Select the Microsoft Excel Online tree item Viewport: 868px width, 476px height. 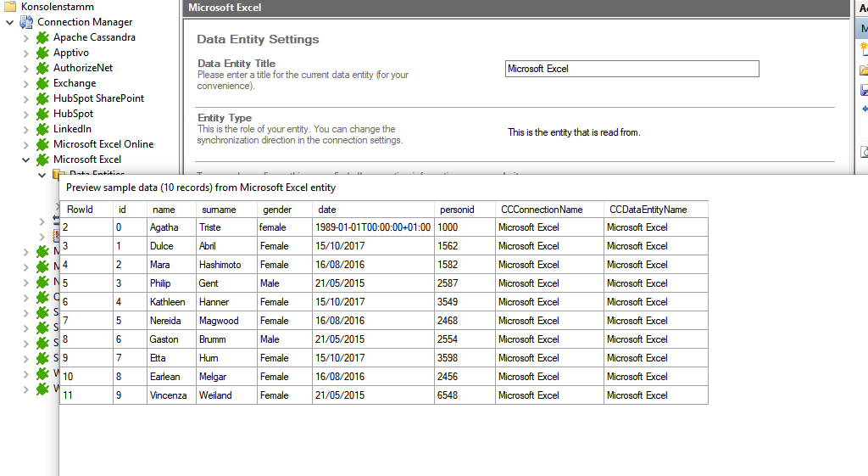point(103,144)
